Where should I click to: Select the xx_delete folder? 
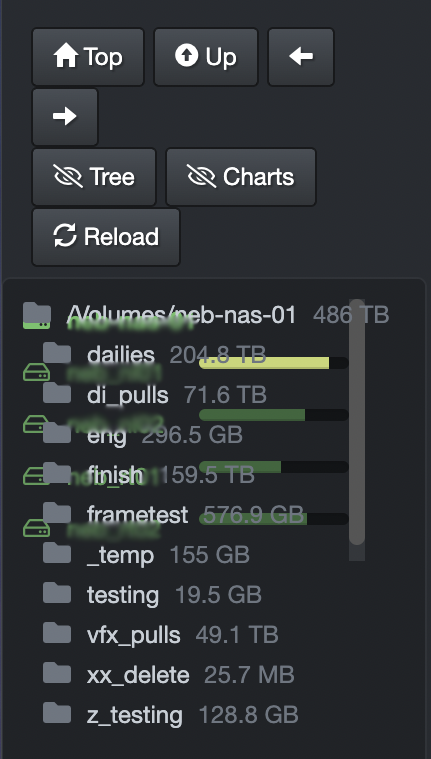(138, 675)
